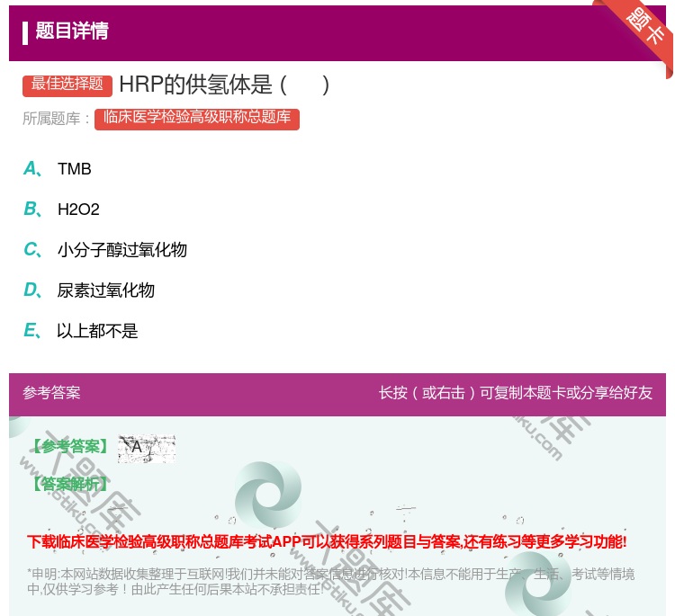
Task: Click the question text HRP的供氢体是
Action: click(224, 85)
